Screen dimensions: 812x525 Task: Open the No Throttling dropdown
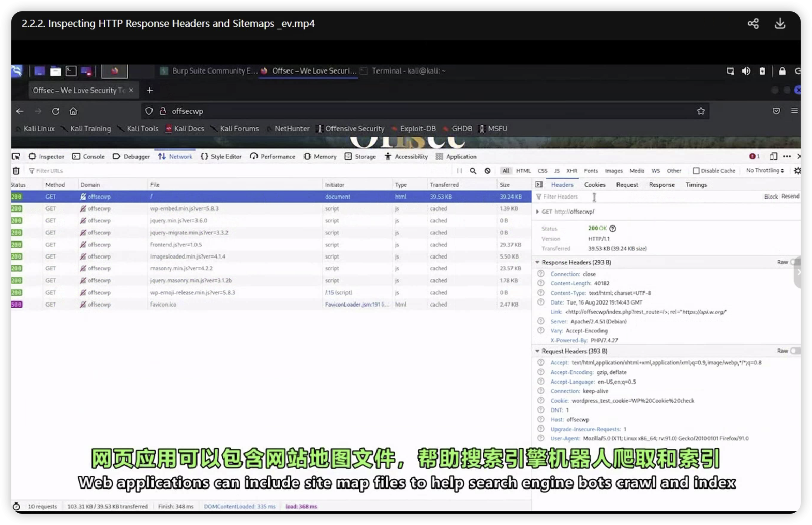tap(765, 170)
